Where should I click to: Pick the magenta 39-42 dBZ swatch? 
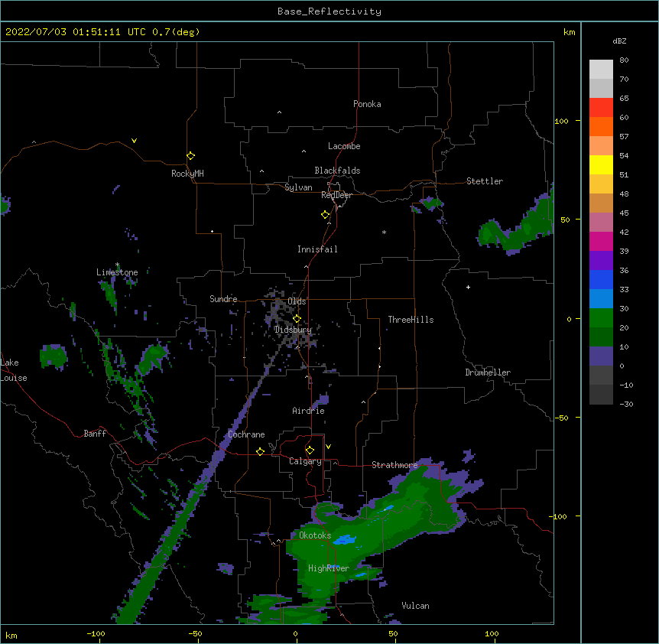601,241
